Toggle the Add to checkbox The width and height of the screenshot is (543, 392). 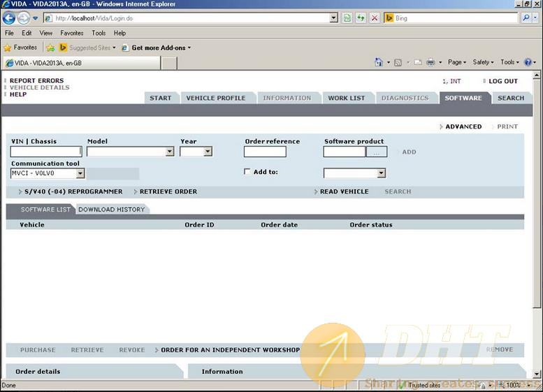tap(247, 171)
